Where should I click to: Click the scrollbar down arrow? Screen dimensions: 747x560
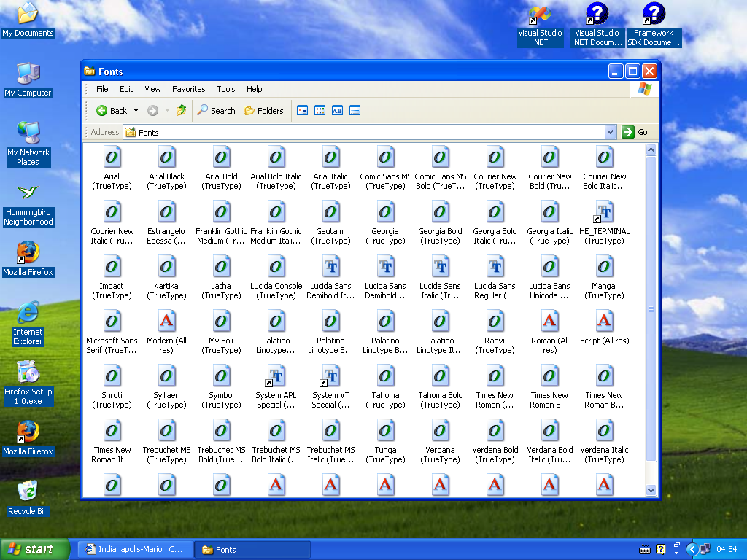point(651,490)
